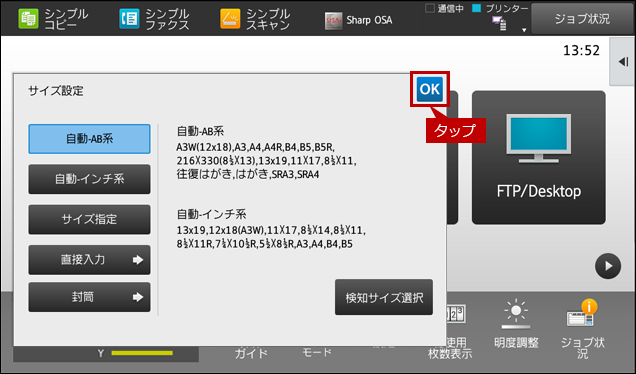The width and height of the screenshot is (636, 374).
Task: Tap the 自動-AB系 description heading
Action: click(x=200, y=131)
